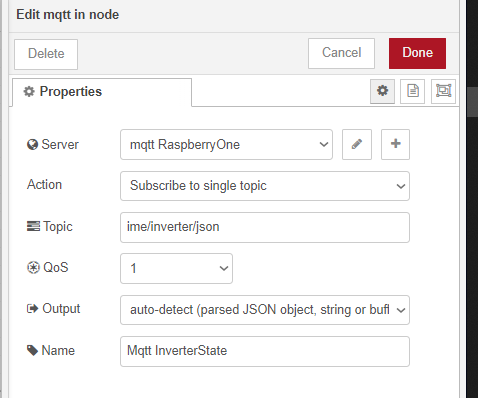Select the Properties tab
The height and width of the screenshot is (398, 478).
coord(102,92)
